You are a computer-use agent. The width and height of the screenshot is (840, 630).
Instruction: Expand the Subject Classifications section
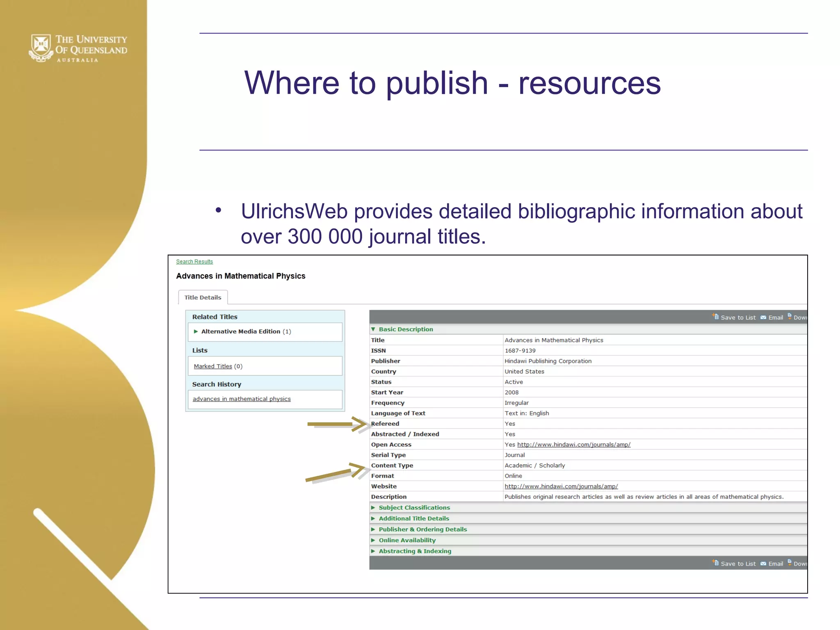[x=373, y=507]
